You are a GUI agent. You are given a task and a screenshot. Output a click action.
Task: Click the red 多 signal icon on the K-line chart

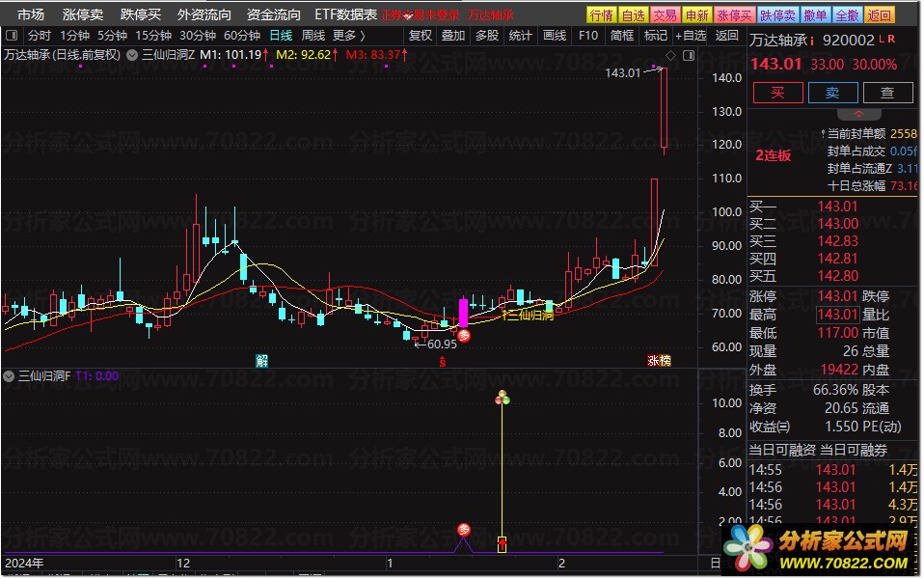tap(464, 336)
